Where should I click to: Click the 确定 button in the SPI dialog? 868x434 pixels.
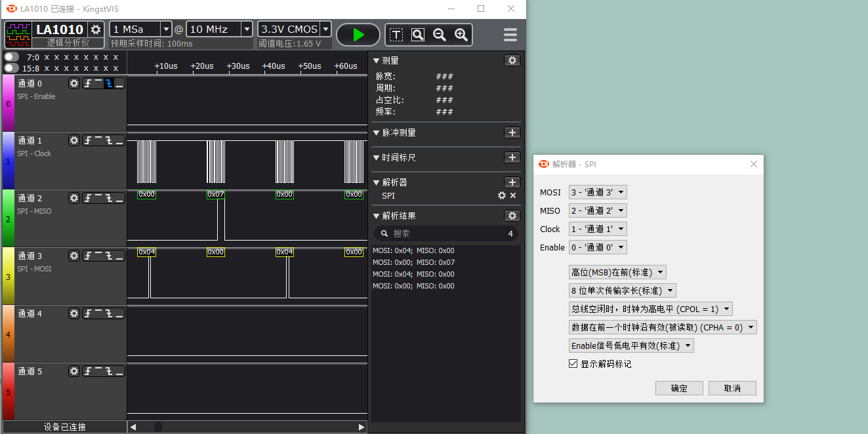pos(679,387)
